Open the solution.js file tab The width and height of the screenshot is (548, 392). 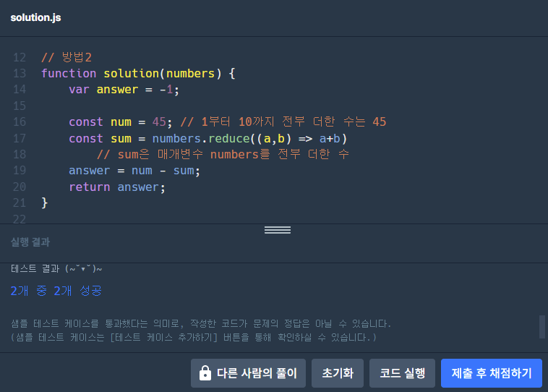pyautogui.click(x=35, y=17)
